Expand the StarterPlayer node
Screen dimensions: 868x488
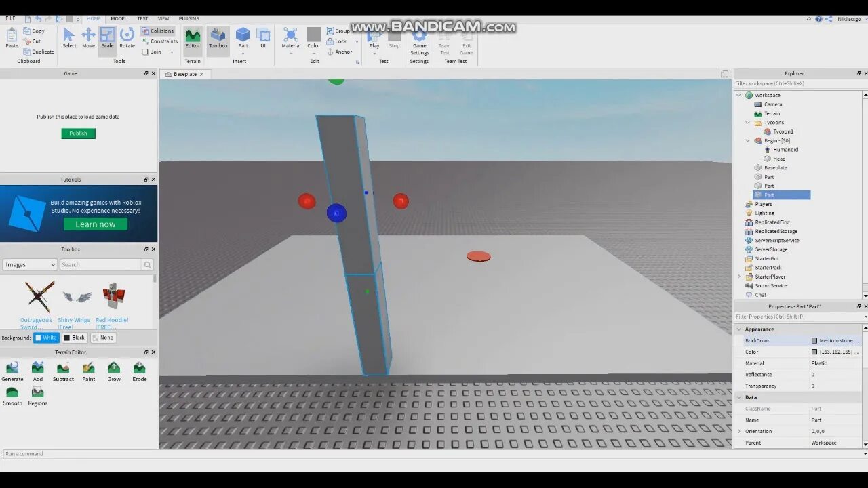[x=738, y=277]
